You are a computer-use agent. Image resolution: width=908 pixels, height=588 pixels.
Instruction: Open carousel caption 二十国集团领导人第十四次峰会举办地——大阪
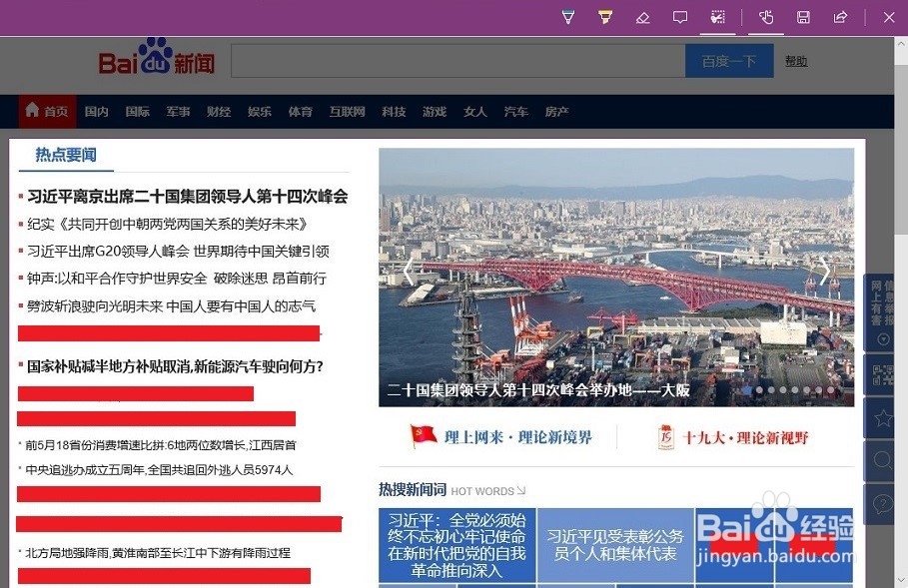click(538, 390)
